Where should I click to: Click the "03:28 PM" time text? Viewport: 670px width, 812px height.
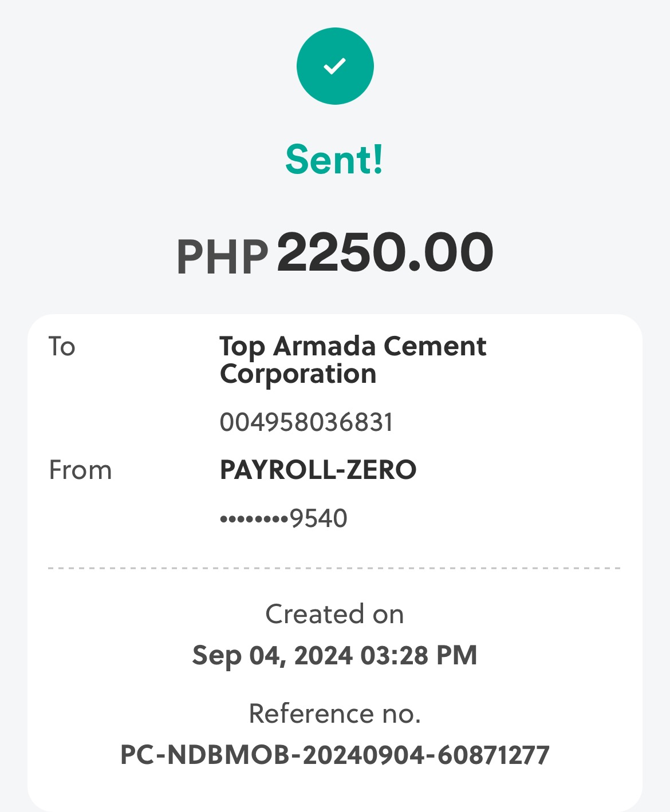(419, 655)
